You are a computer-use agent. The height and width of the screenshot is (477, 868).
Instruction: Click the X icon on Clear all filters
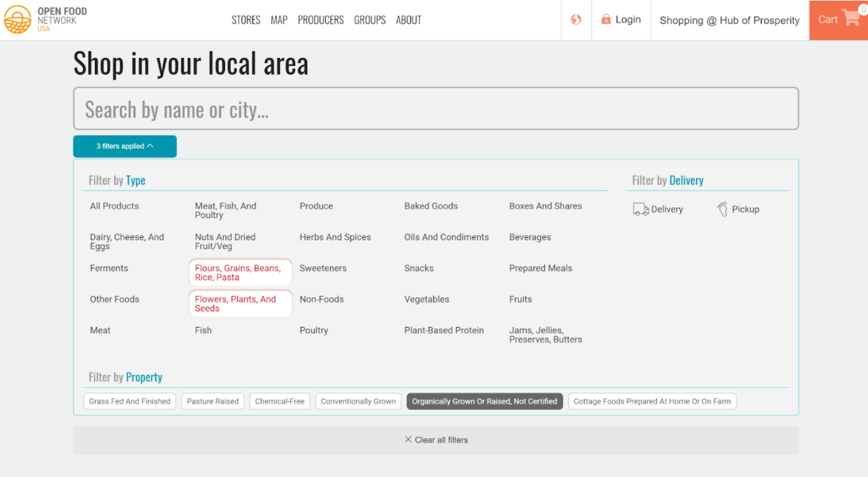point(409,439)
